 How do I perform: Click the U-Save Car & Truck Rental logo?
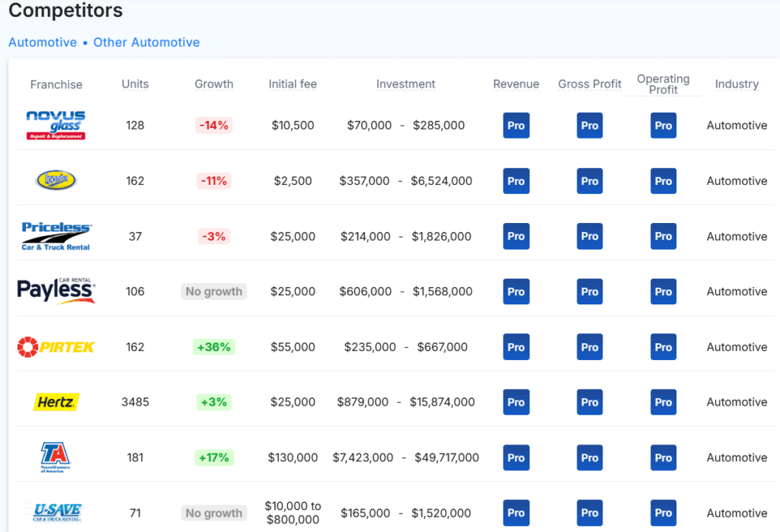click(x=56, y=512)
